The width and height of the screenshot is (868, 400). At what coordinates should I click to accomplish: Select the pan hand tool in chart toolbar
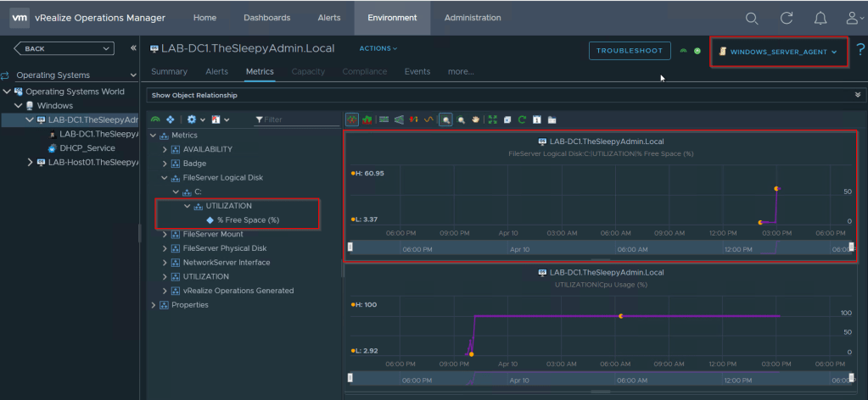pyautogui.click(x=476, y=119)
